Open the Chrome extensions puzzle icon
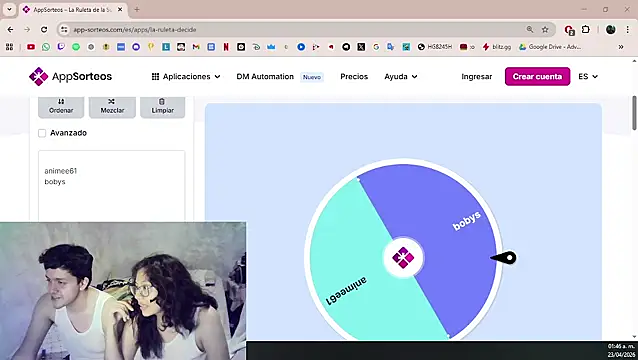The image size is (638, 360). (x=586, y=29)
